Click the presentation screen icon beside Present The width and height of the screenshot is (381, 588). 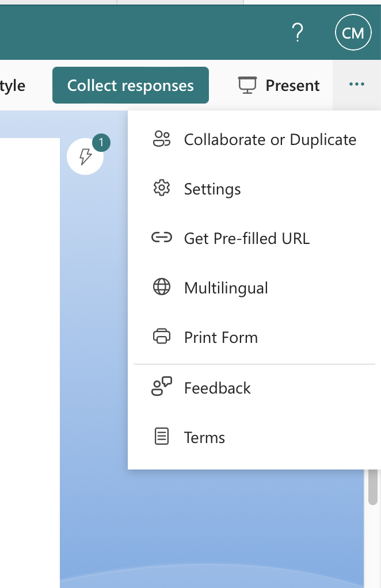pyautogui.click(x=247, y=85)
